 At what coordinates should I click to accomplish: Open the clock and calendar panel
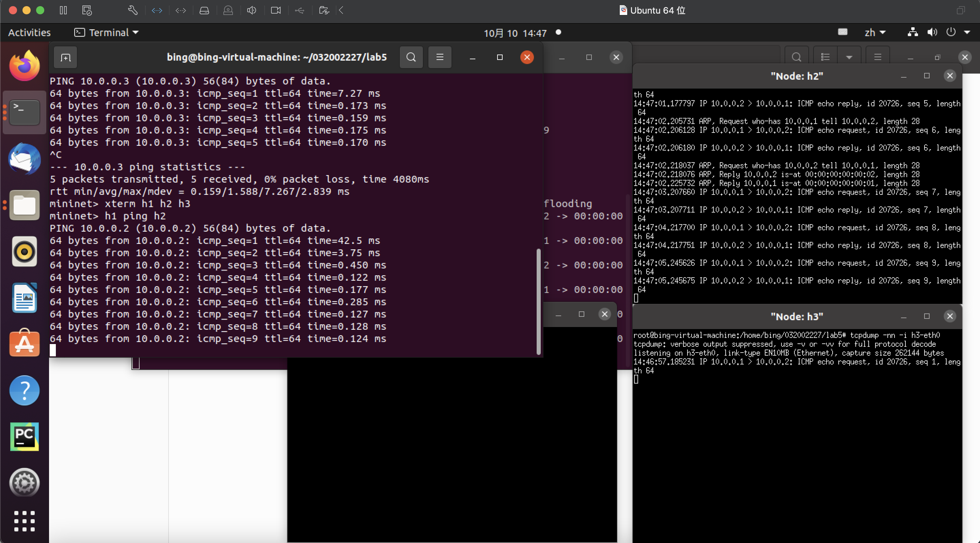click(515, 33)
